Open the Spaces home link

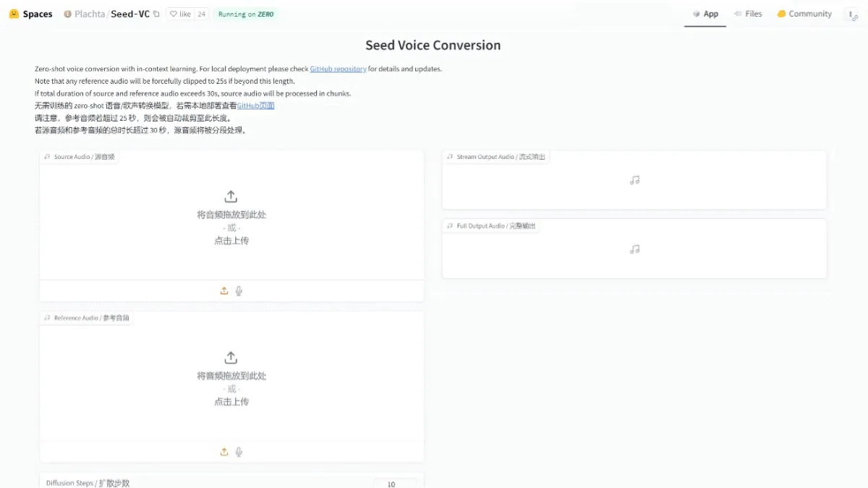(x=38, y=14)
